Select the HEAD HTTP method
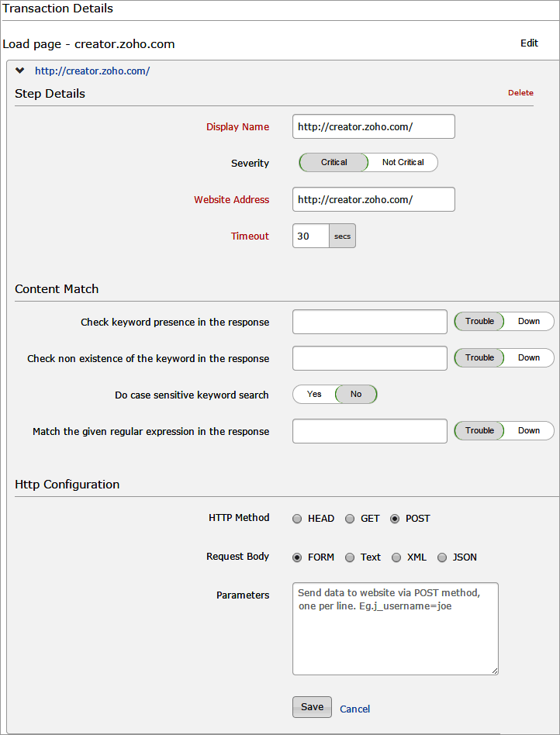This screenshot has width=560, height=735. 297,519
